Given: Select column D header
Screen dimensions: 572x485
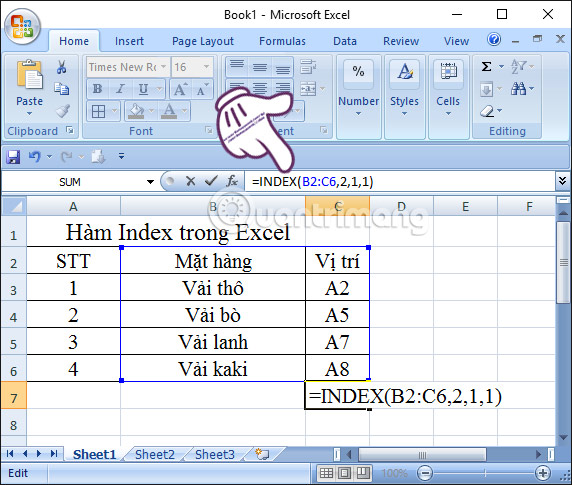Looking at the screenshot, I should pos(401,206).
